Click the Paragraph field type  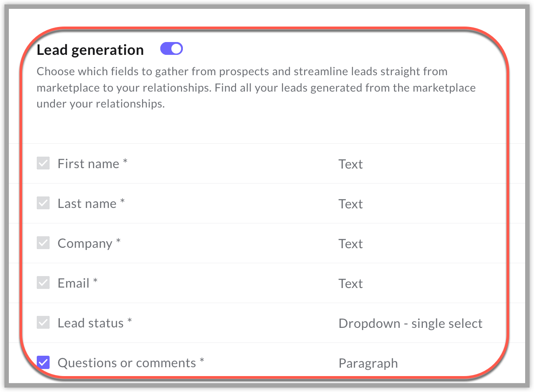click(x=368, y=363)
